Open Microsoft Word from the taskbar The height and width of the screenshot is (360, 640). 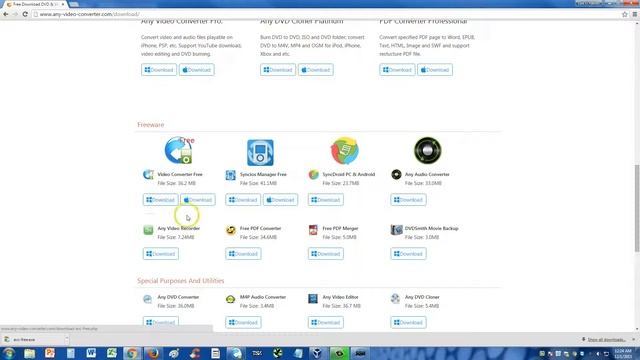(91, 353)
